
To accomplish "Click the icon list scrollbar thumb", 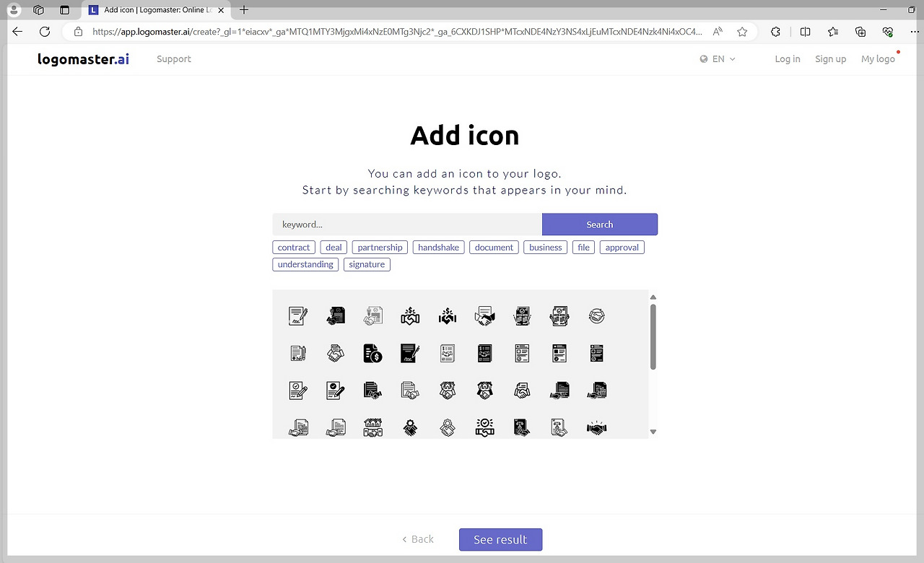I will tap(653, 337).
